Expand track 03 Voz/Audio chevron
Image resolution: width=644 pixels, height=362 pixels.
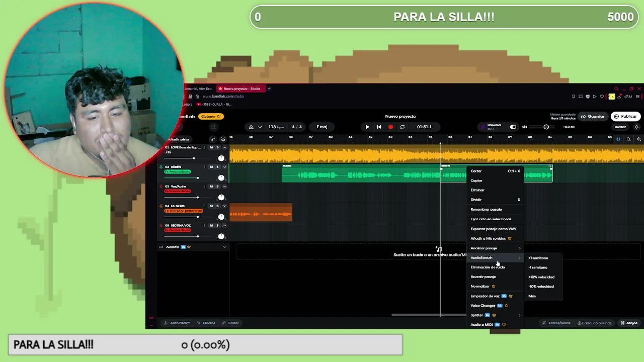(x=224, y=187)
